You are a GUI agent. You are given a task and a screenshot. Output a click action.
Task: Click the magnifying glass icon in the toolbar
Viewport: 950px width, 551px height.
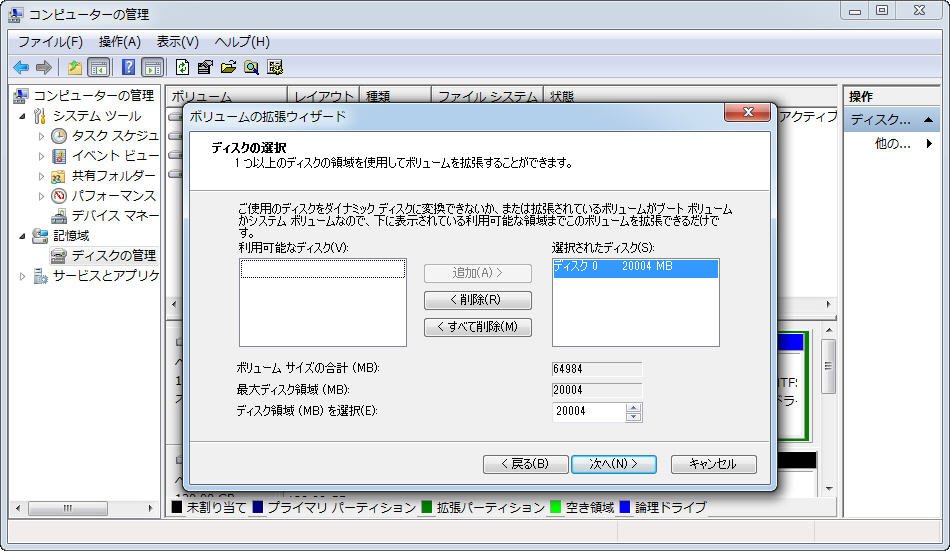tap(251, 67)
